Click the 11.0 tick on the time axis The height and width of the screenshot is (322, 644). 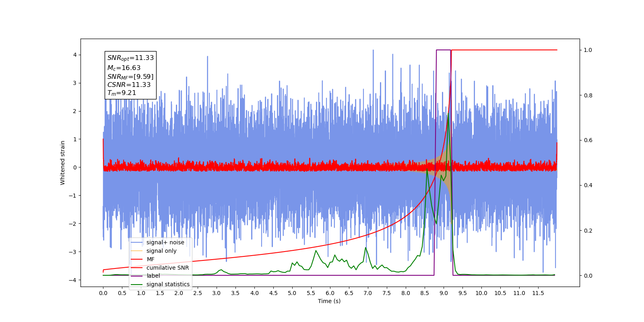[519, 293]
